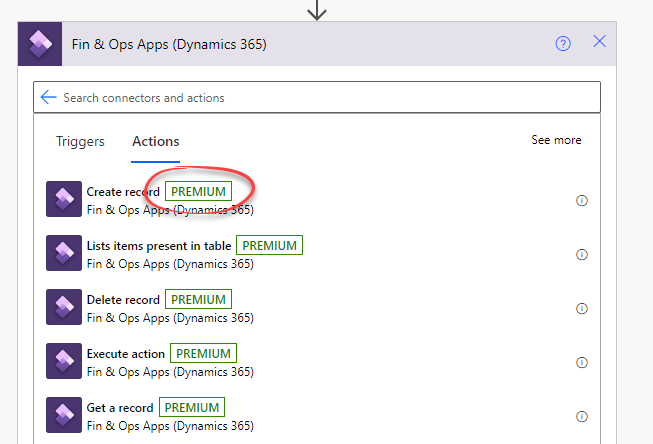Screen dimensions: 653x444
Task: Click the Delete record connector icon
Action: point(64,307)
